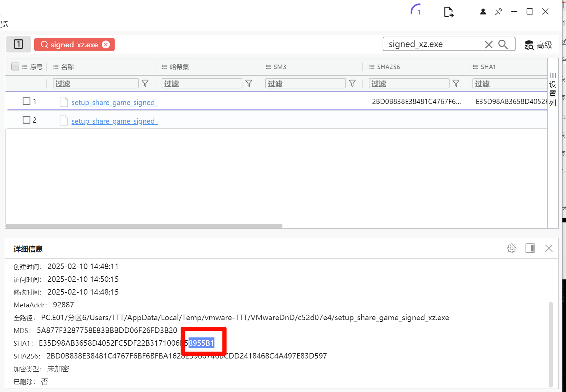Open the 名称 column filter funnel
The image size is (566, 392).
(145, 83)
